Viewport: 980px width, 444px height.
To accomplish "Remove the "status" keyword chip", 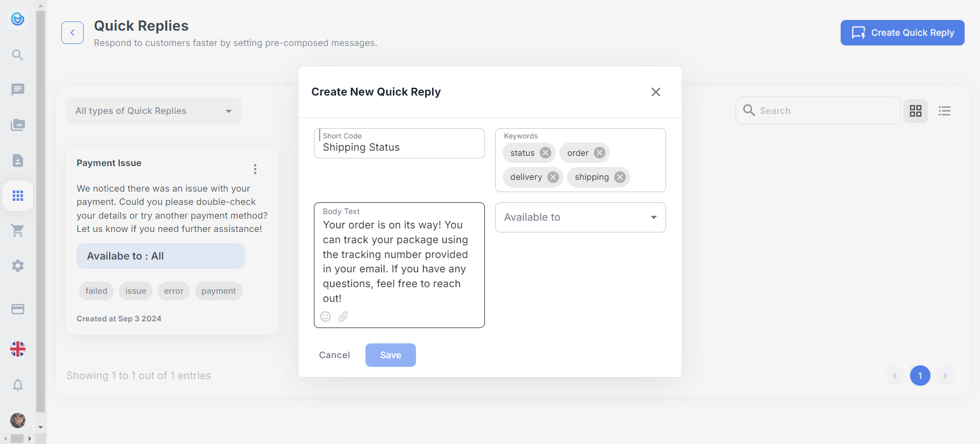I will 546,153.
